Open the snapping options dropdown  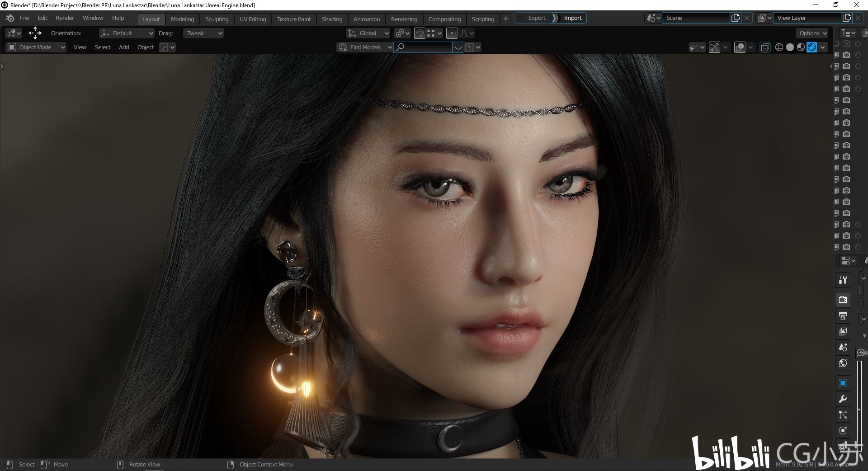434,33
